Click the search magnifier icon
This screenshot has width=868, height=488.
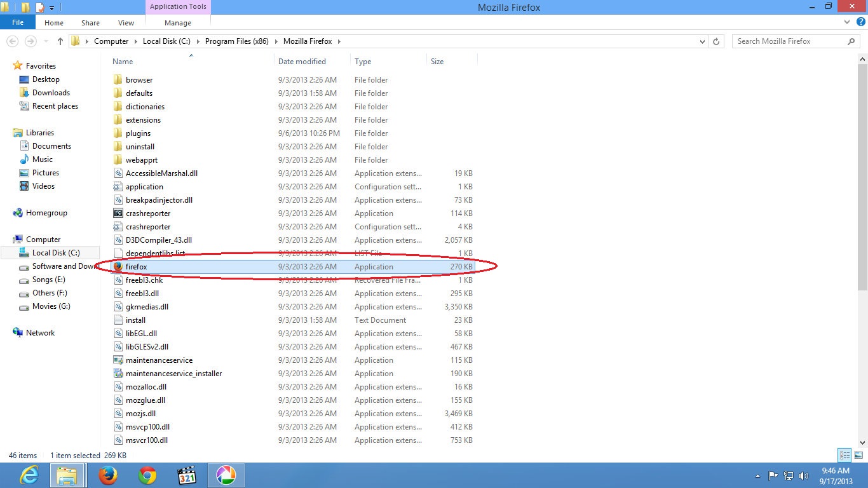851,41
